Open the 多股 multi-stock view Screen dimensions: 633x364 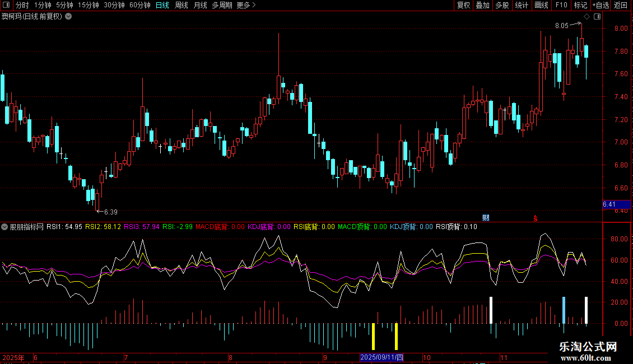[x=502, y=5]
